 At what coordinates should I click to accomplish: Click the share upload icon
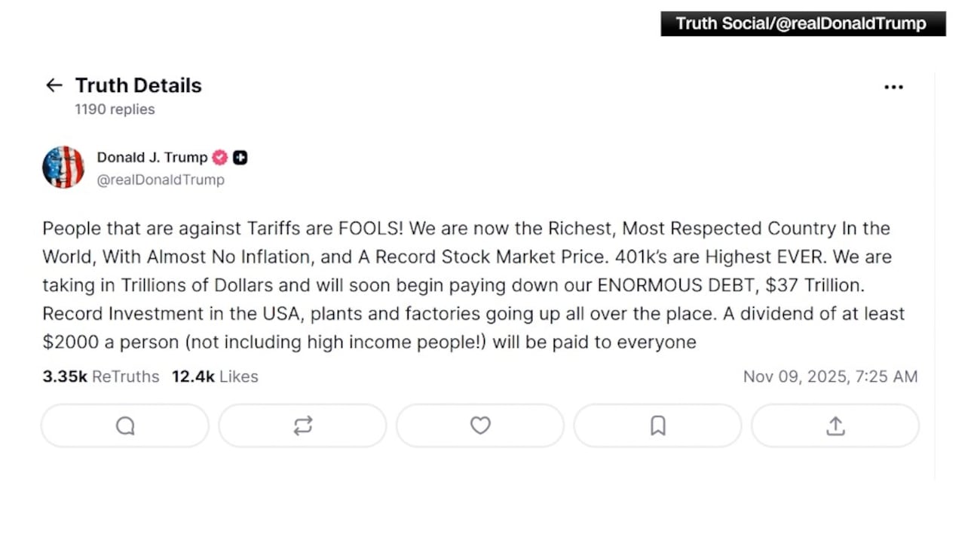[835, 426]
